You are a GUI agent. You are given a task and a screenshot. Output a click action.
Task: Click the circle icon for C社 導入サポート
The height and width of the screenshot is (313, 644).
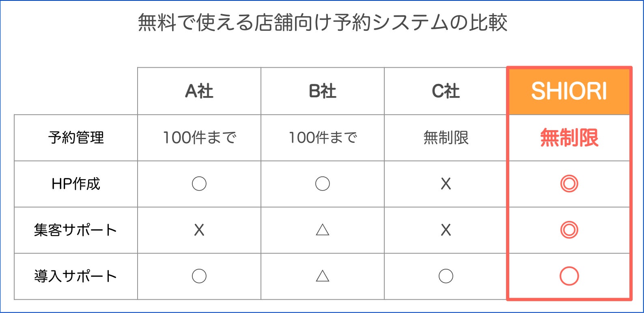[x=446, y=276]
